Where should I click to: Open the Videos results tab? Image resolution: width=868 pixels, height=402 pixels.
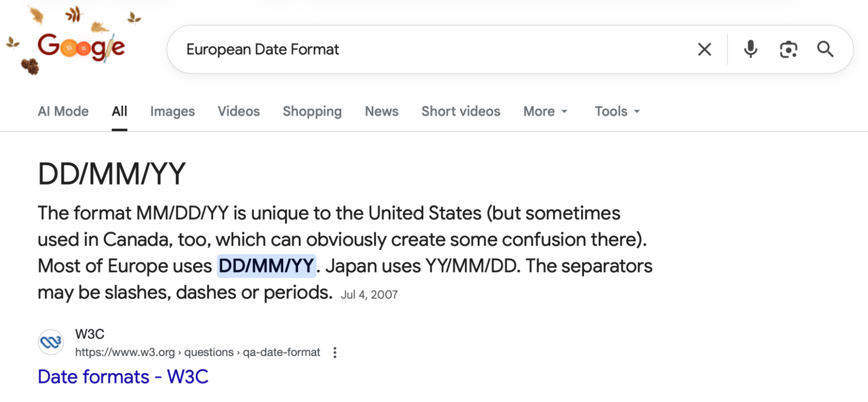239,112
